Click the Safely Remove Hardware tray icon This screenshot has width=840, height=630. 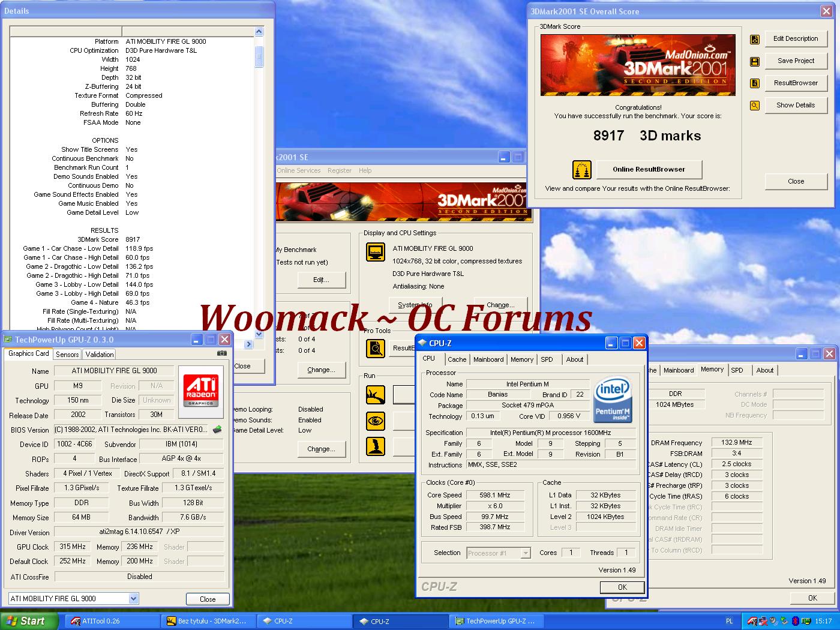point(784,621)
